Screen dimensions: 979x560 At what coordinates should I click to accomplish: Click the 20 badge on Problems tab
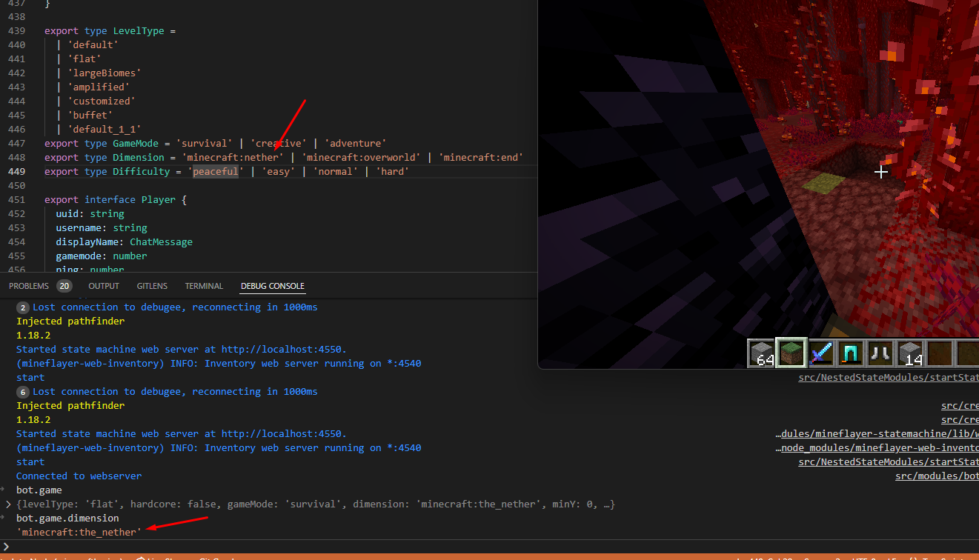tap(64, 286)
